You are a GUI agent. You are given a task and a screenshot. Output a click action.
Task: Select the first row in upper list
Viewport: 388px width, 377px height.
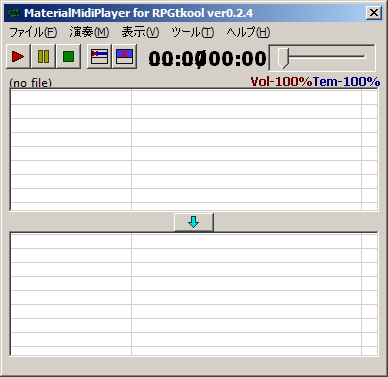click(x=194, y=97)
